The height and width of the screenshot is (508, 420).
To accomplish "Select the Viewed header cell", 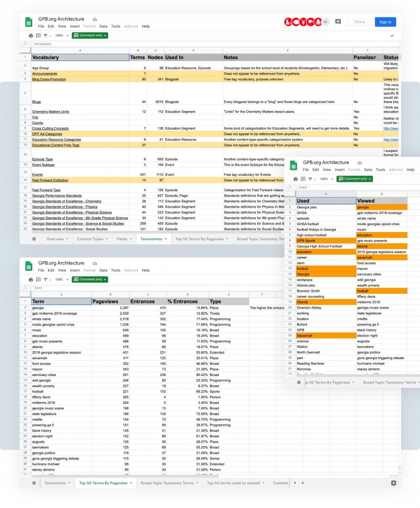I will [x=382, y=201].
